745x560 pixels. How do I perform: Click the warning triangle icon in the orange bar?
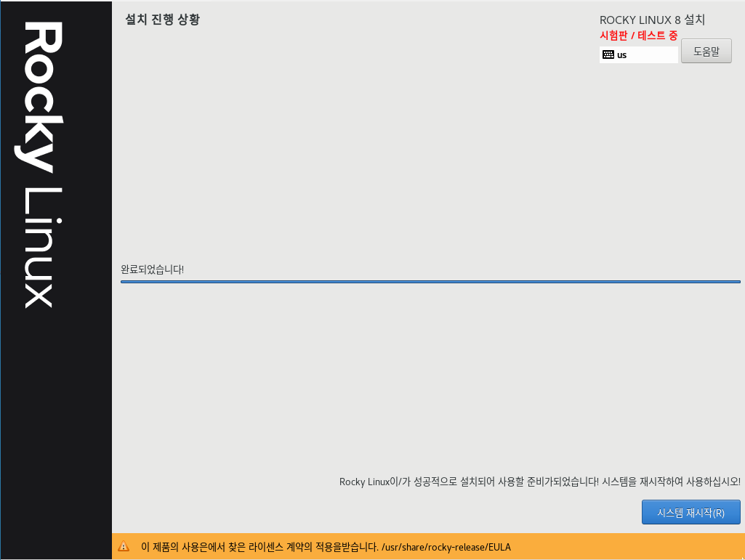(x=124, y=546)
